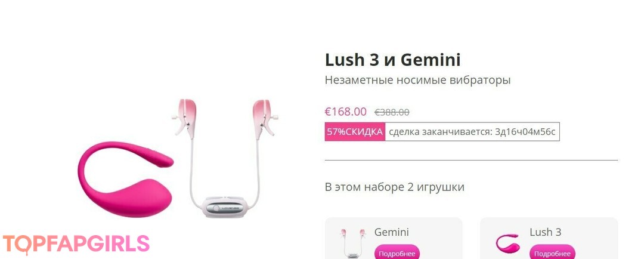Click the pink Lush 3 product image

coord(125,179)
